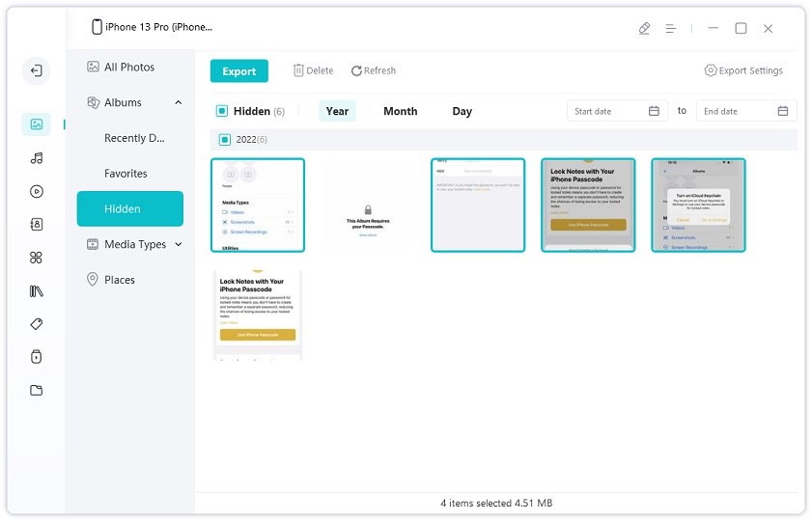The image size is (812, 521).
Task: Click the End date field
Action: coord(746,111)
